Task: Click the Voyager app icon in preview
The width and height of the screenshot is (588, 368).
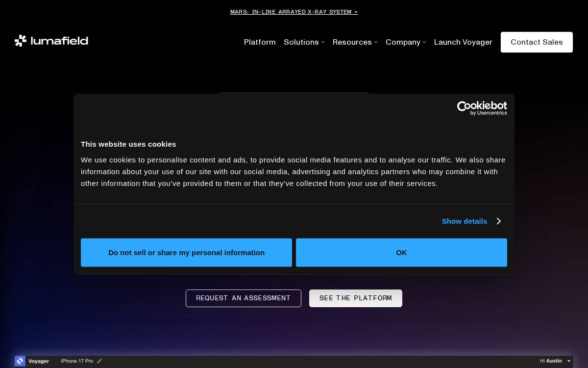Action: 20,361
